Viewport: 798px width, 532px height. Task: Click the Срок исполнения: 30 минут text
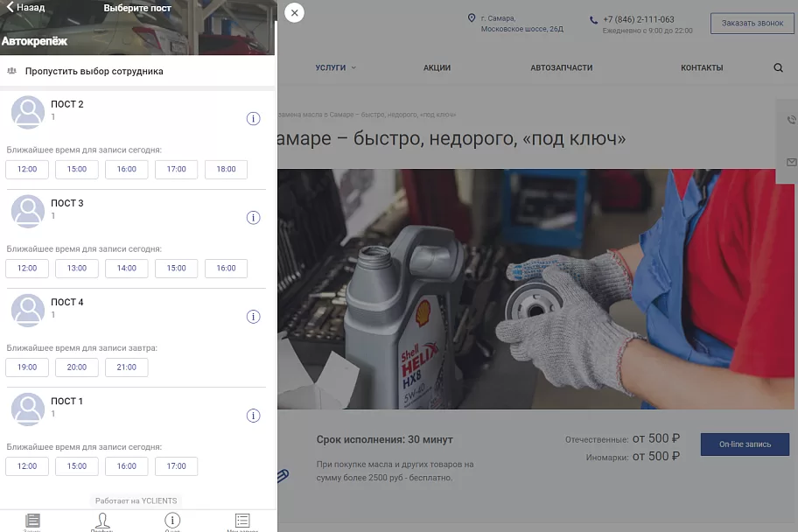pos(384,440)
